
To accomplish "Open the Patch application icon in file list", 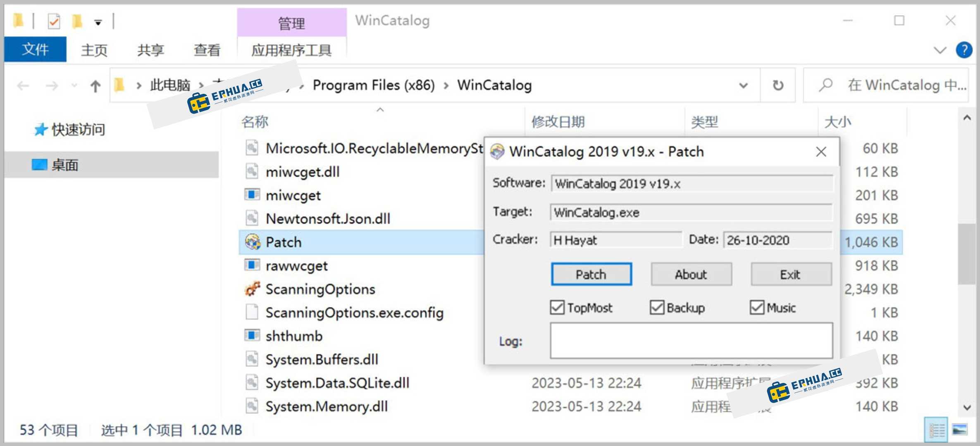I will click(x=253, y=242).
